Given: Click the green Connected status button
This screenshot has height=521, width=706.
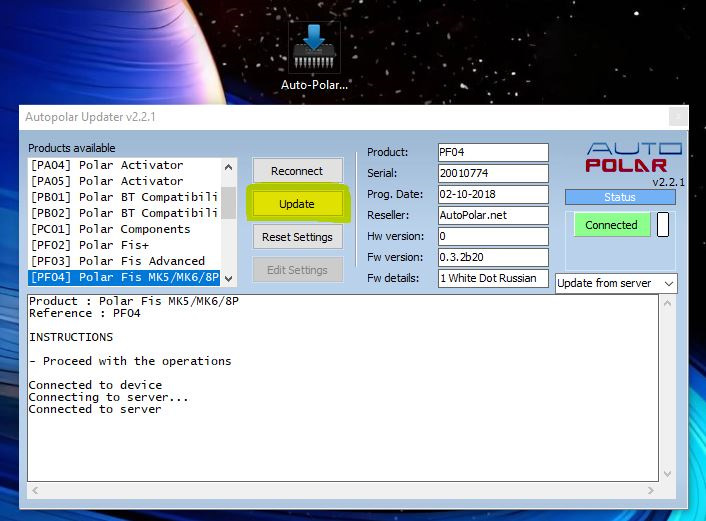Looking at the screenshot, I should (x=612, y=225).
